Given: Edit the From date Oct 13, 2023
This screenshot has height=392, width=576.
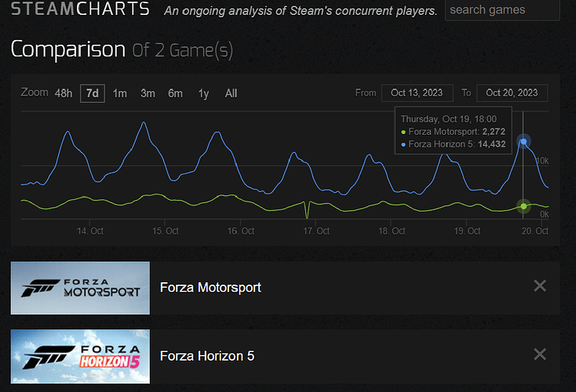Looking at the screenshot, I should pyautogui.click(x=417, y=93).
